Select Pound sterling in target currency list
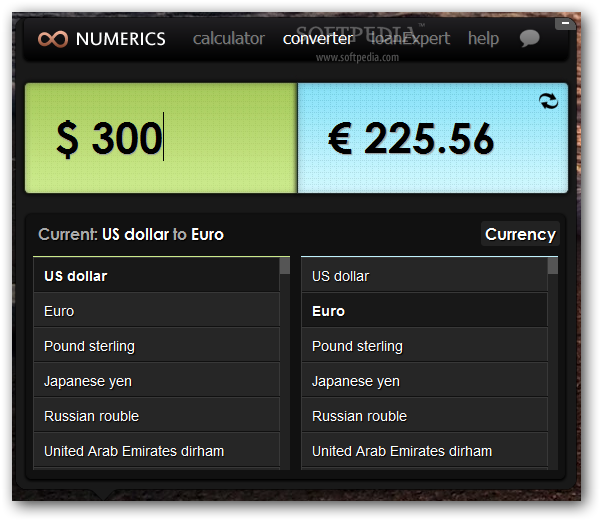The height and width of the screenshot is (521, 601). [x=425, y=345]
